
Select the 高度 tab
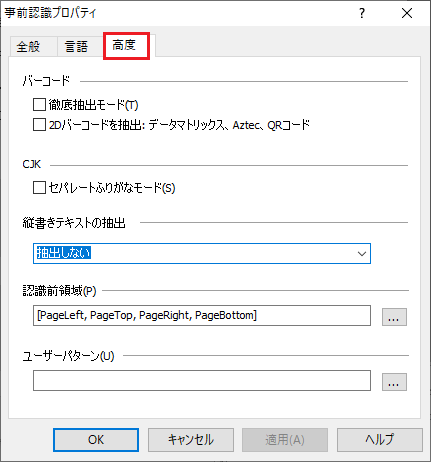click(x=126, y=46)
